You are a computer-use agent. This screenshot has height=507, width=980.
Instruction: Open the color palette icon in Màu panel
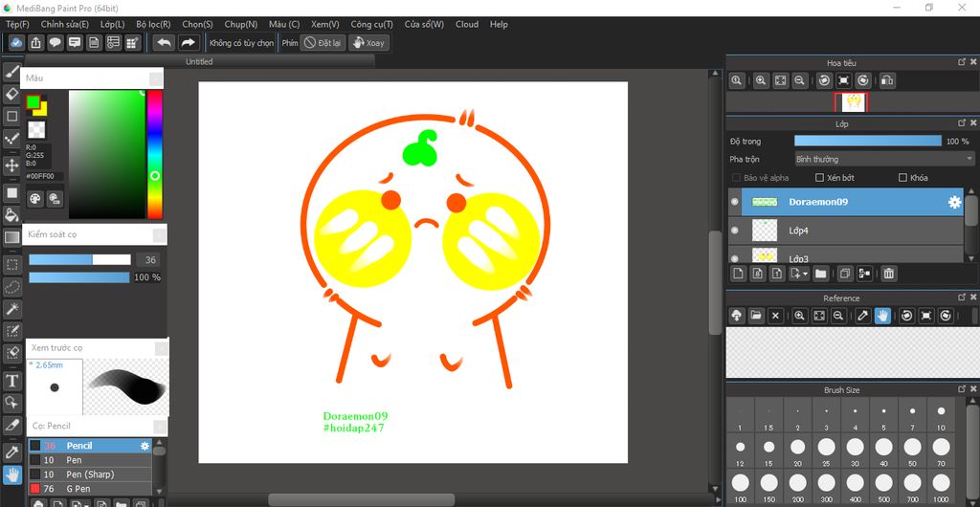pyautogui.click(x=35, y=199)
